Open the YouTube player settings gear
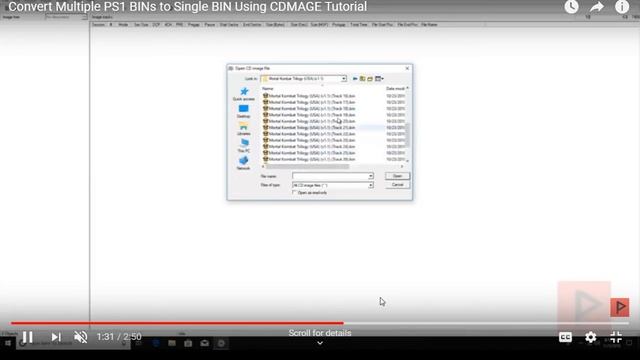640x360 pixels. tap(591, 337)
